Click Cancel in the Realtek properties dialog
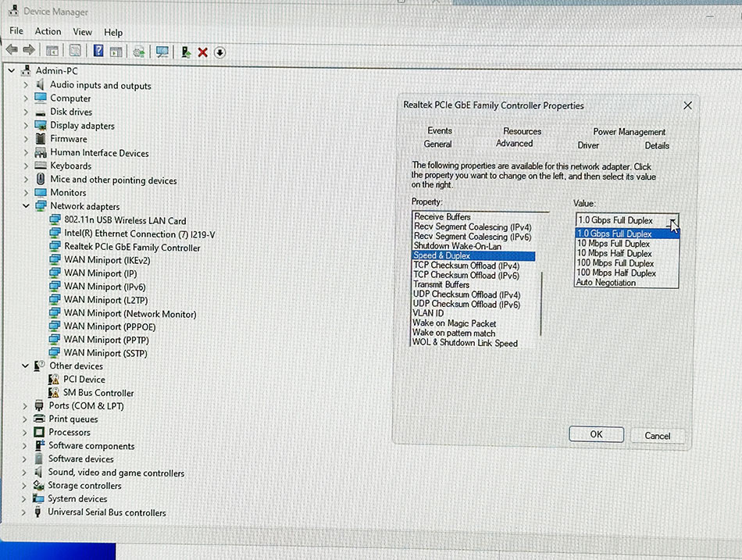742x560 pixels. coord(658,436)
